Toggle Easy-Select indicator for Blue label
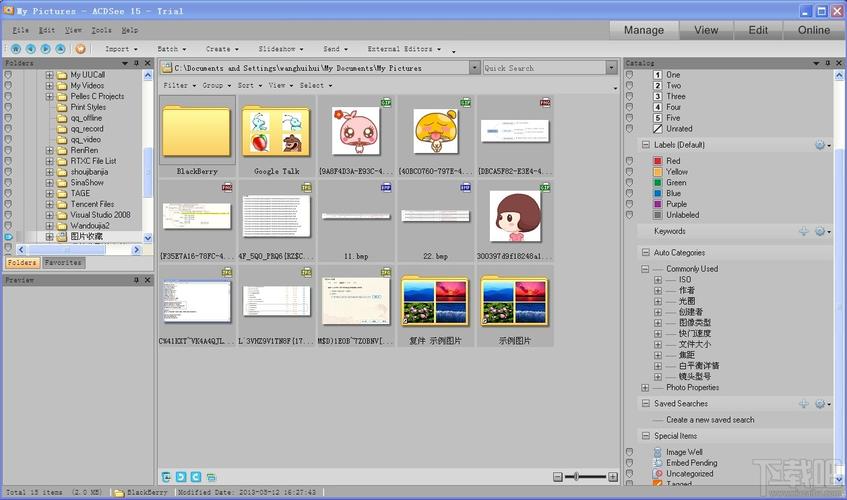The image size is (847, 500). click(629, 193)
